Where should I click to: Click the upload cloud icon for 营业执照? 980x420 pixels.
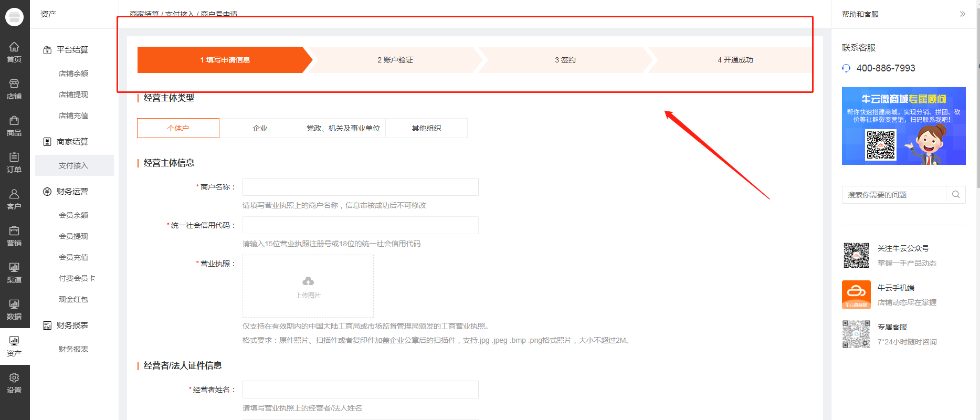[308, 281]
